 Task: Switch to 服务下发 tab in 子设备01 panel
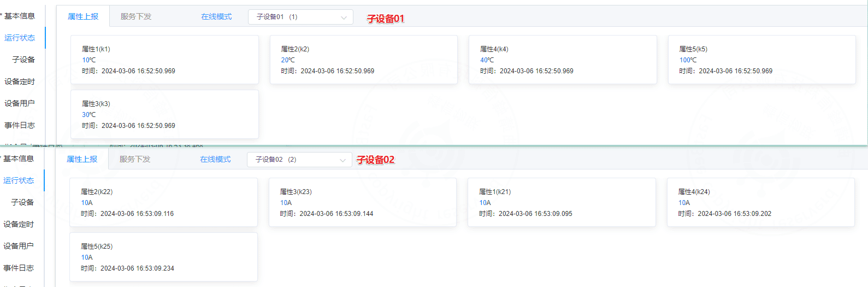click(136, 16)
